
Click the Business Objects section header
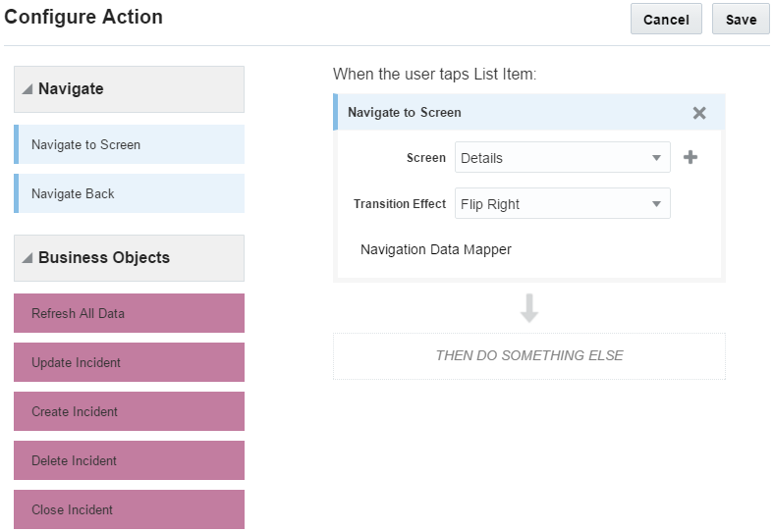click(x=129, y=258)
